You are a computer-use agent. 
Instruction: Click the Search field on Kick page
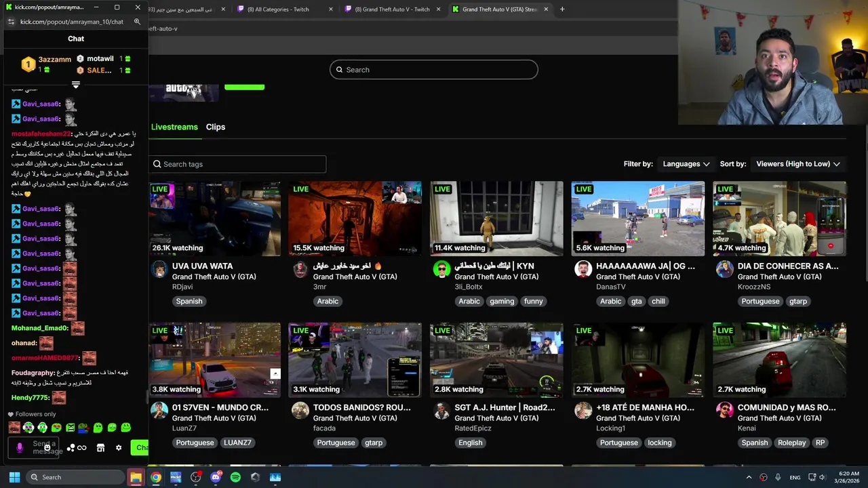(434, 70)
